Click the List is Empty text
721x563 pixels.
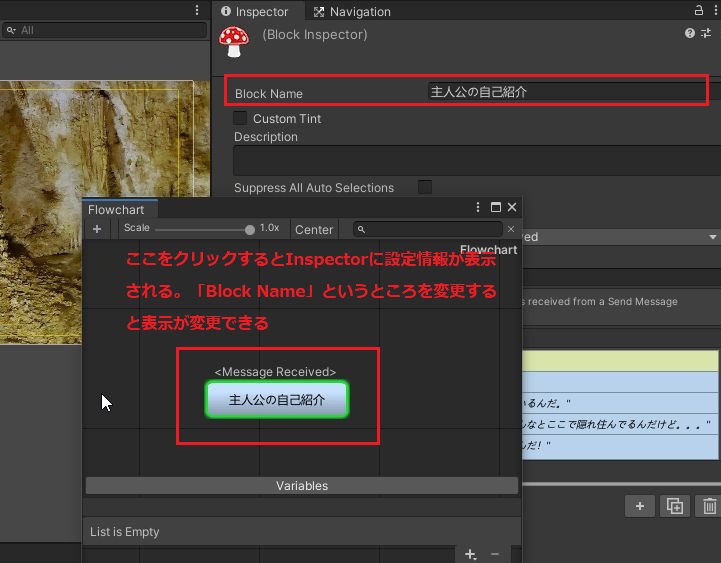point(125,532)
